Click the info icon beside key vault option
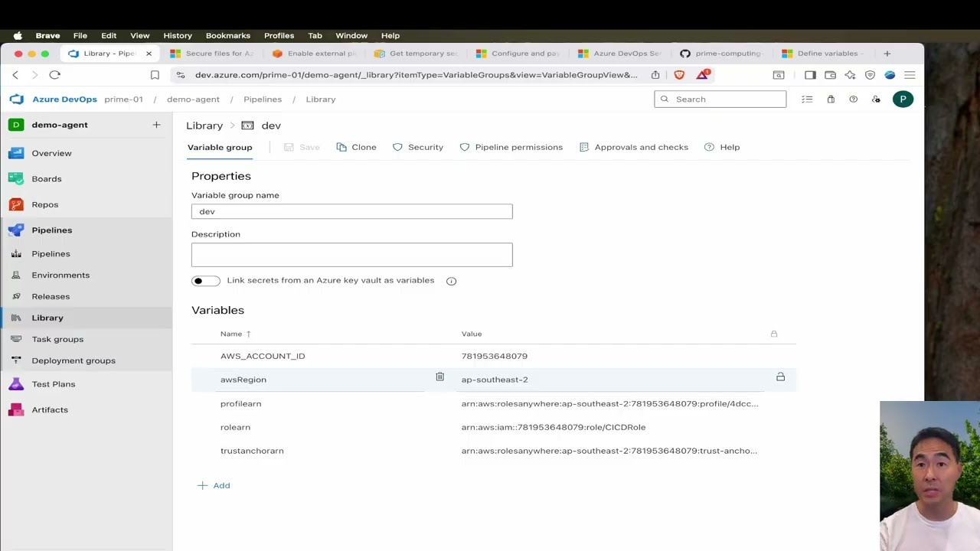The width and height of the screenshot is (980, 551). tap(451, 281)
